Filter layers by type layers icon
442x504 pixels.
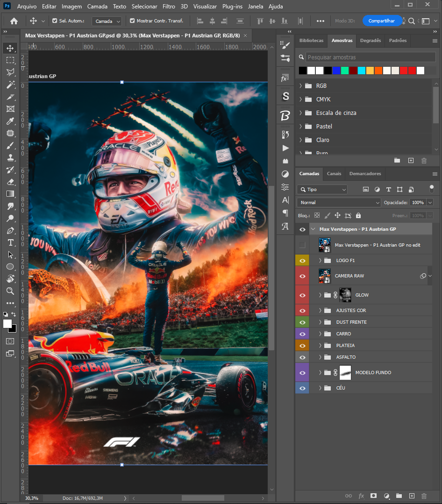[389, 189]
